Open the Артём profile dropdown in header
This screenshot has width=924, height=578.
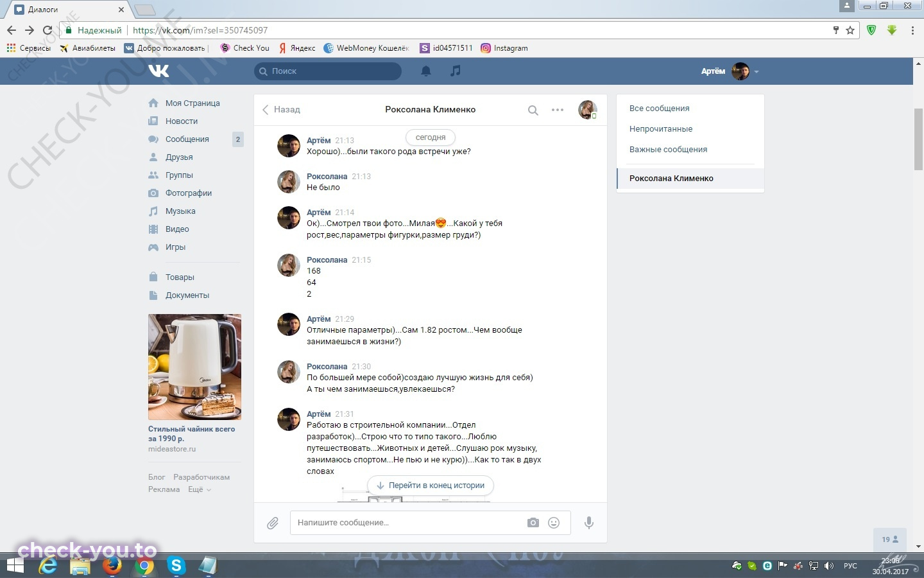click(730, 71)
